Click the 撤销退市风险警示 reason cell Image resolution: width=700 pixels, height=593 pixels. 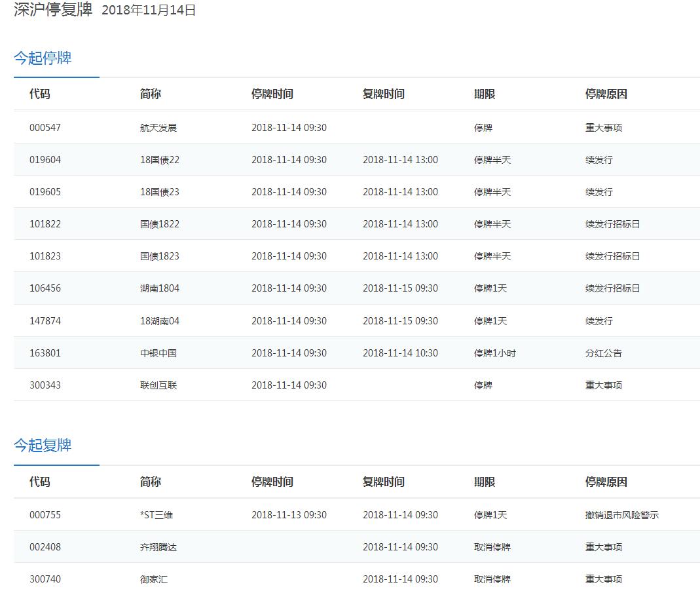pyautogui.click(x=621, y=515)
